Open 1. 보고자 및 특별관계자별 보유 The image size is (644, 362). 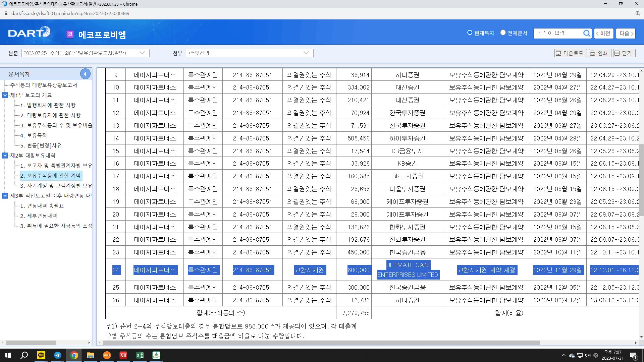click(56, 166)
